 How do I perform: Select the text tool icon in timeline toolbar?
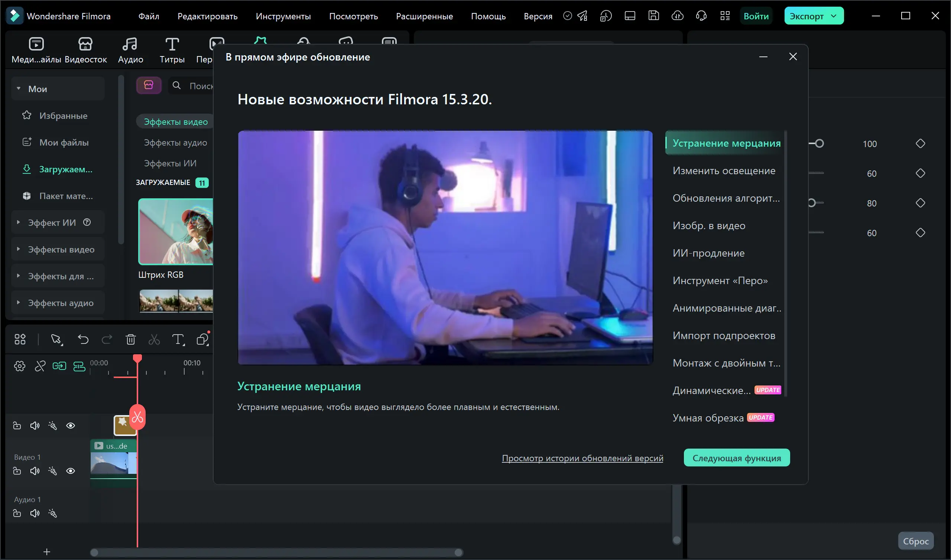pos(178,340)
